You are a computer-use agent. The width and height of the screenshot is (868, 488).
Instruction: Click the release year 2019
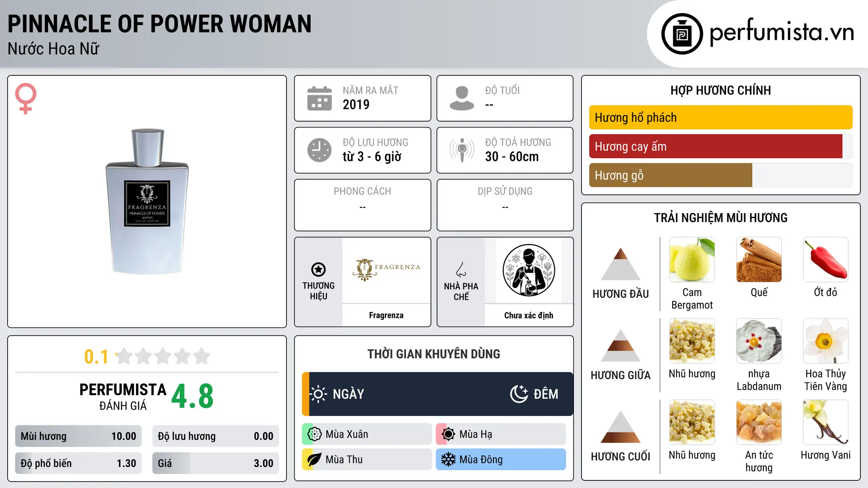pos(356,105)
